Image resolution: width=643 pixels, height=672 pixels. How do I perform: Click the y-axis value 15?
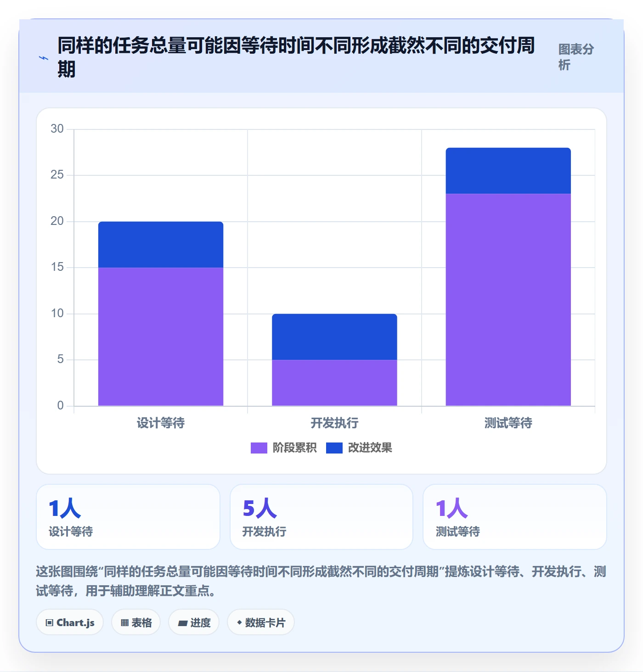(x=57, y=267)
